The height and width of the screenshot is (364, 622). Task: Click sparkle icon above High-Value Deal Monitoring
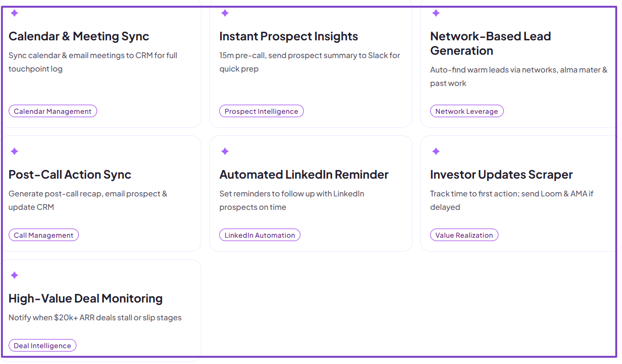point(14,275)
